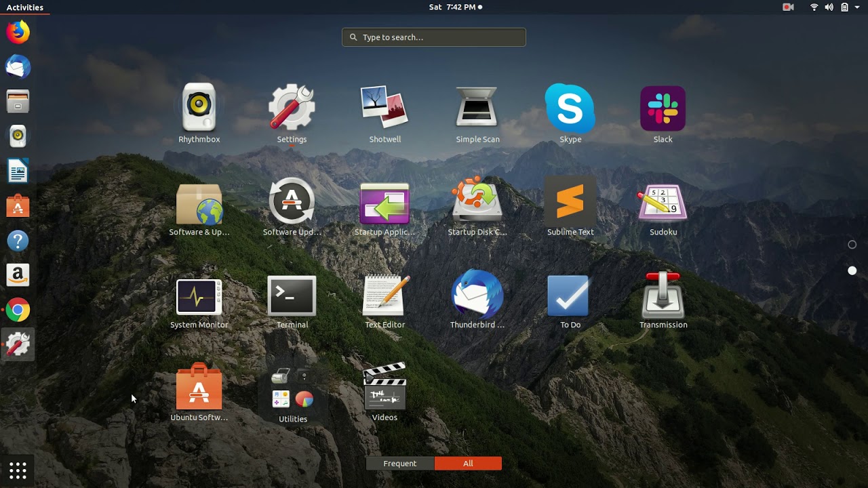Open Sublime Text

570,206
